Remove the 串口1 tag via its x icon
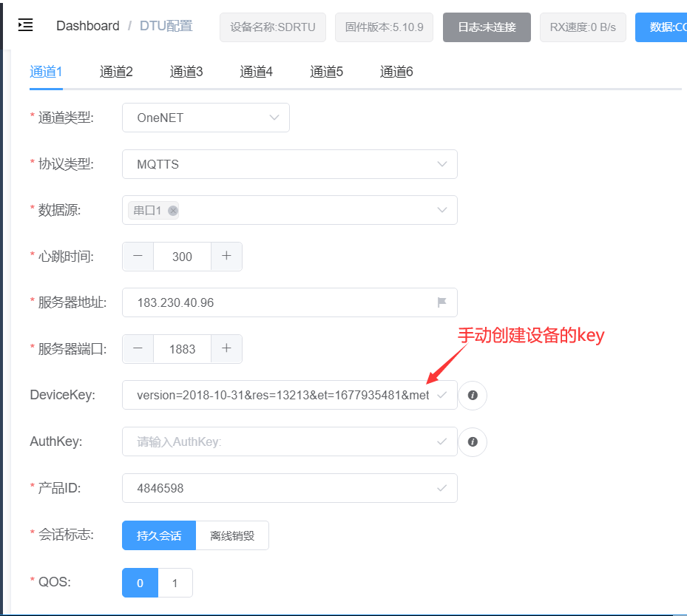 point(172,210)
